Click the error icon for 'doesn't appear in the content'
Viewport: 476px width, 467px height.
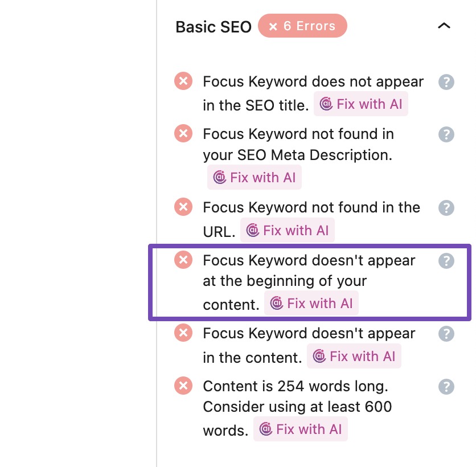(x=183, y=333)
